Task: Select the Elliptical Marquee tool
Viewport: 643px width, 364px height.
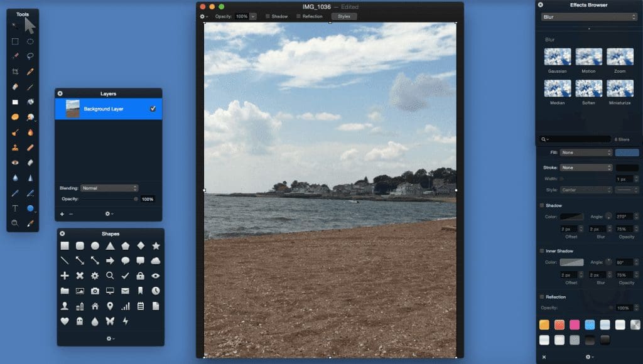Action: pyautogui.click(x=30, y=41)
